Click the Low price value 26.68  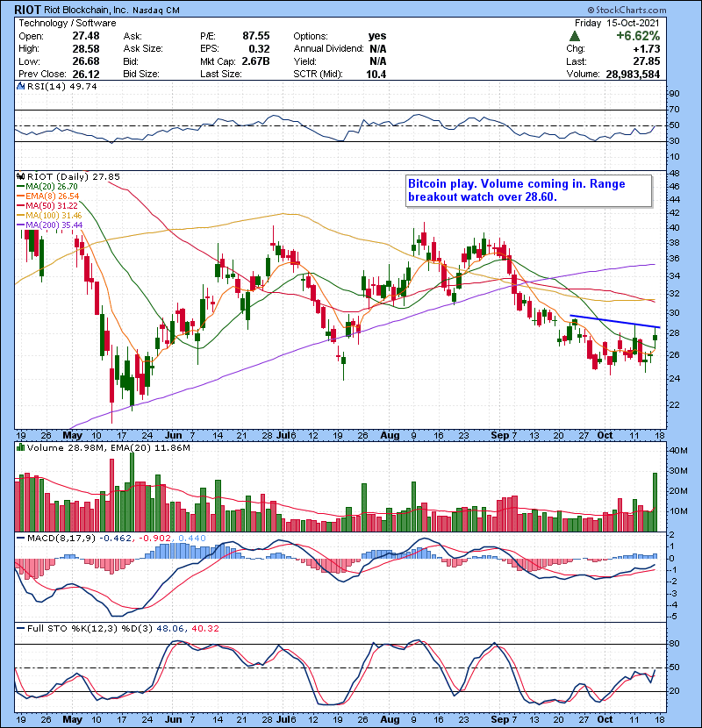click(x=85, y=61)
